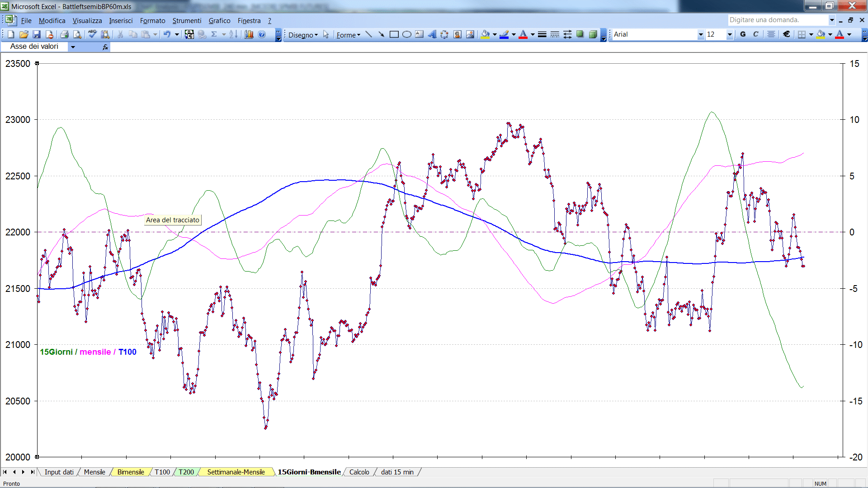Image resolution: width=868 pixels, height=488 pixels.
Task: Click the AutoSum sigma icon
Action: [214, 34]
